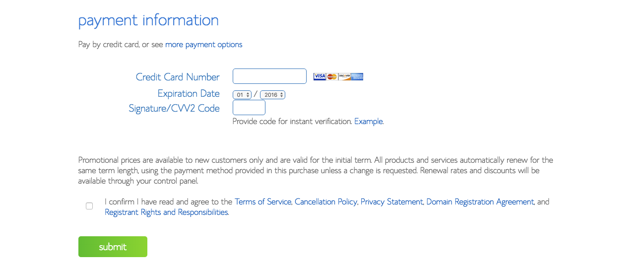Click the Signature/CVV2 Code label
This screenshot has width=644, height=272.
[174, 108]
